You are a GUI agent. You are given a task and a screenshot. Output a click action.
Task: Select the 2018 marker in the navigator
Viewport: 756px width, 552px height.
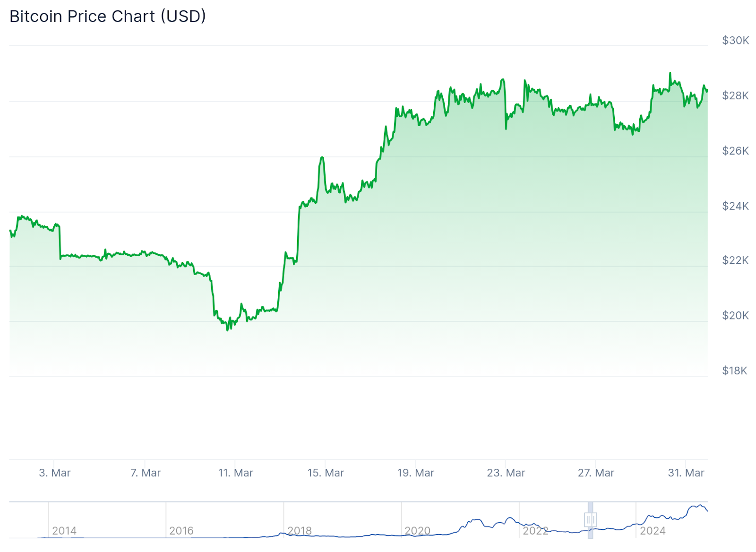click(300, 531)
